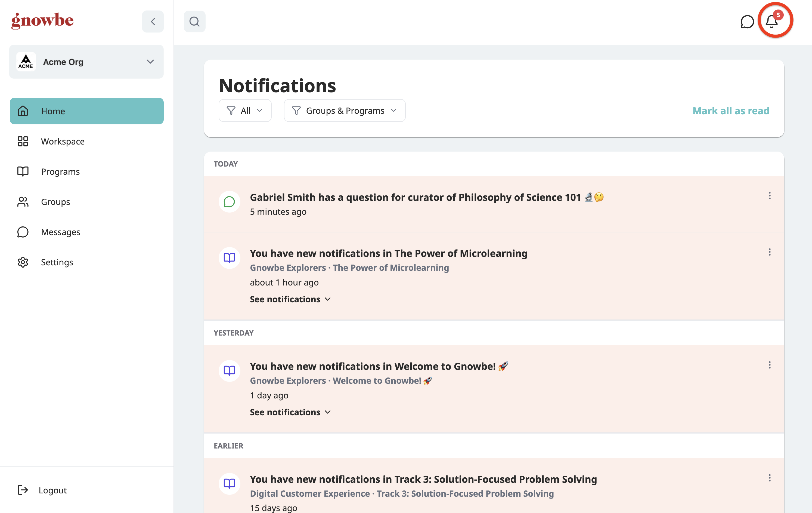The width and height of the screenshot is (812, 513).
Task: Expand See notifications under Welcome to Gnowbe
Action: 290,412
